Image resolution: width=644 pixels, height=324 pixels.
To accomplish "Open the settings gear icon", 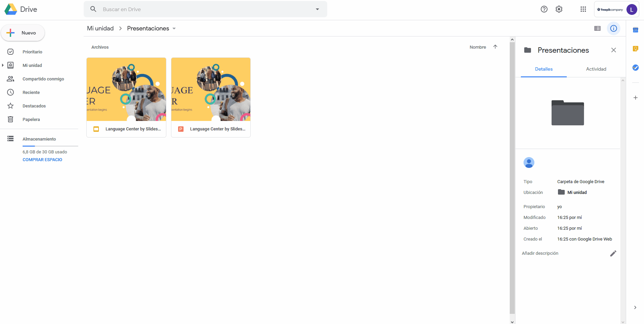I will 559,9.
